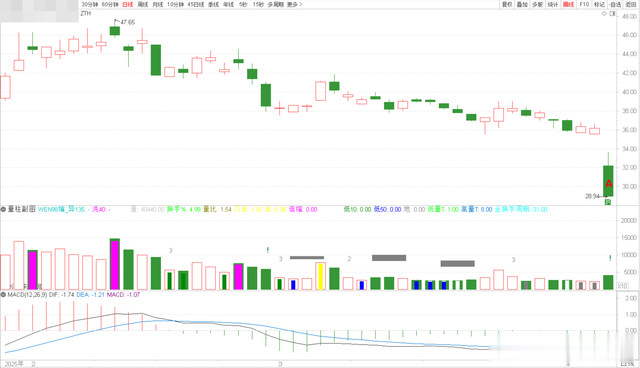Click the small green tag below last candle
The height and width of the screenshot is (368, 640).
click(608, 202)
